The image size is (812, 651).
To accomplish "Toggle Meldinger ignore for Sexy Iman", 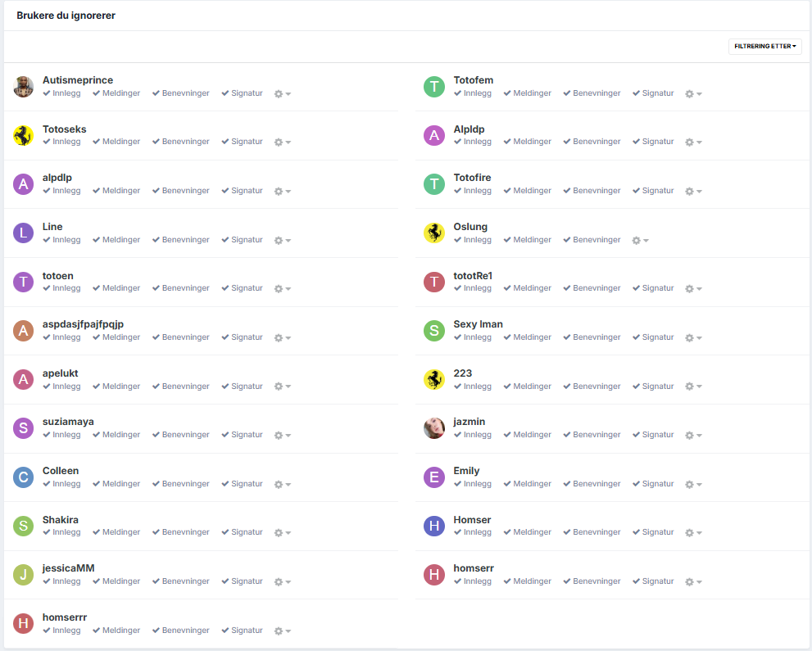I will tap(527, 337).
